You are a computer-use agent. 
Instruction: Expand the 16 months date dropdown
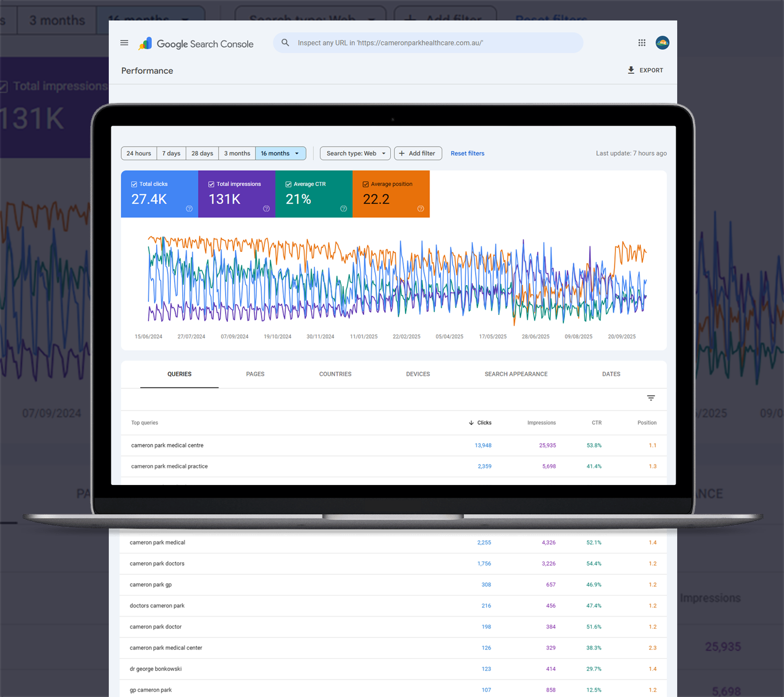click(280, 153)
